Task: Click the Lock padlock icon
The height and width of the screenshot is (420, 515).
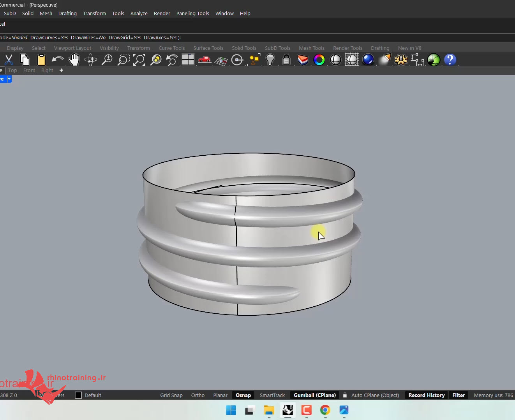Action: pos(286,60)
